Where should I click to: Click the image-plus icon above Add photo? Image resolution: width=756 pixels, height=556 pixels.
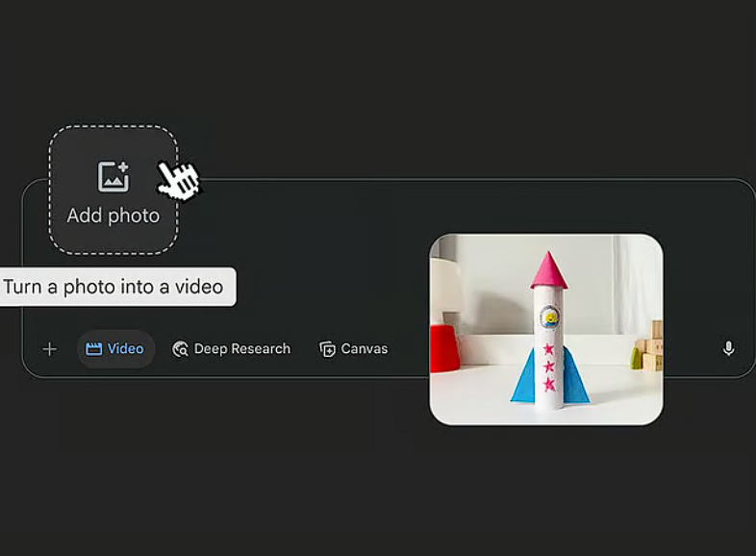[x=113, y=177]
